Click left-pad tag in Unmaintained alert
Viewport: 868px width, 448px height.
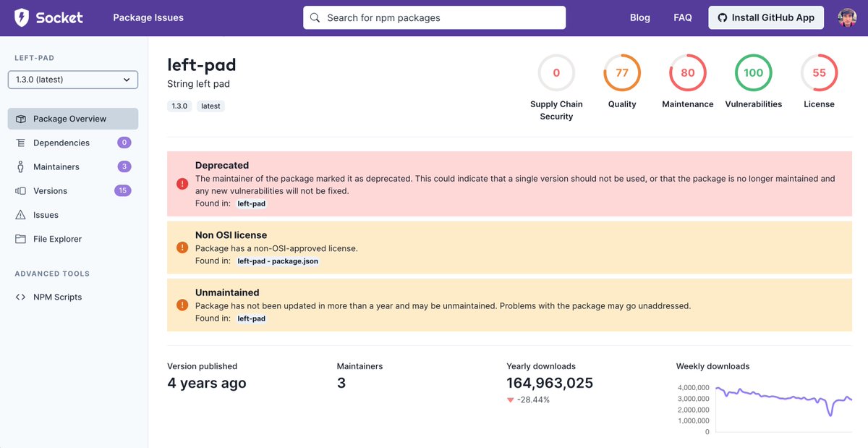252,318
